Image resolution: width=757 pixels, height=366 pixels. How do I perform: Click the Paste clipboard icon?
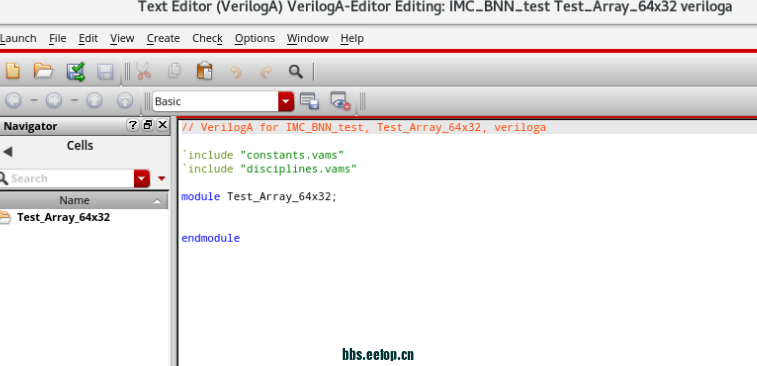[205, 71]
